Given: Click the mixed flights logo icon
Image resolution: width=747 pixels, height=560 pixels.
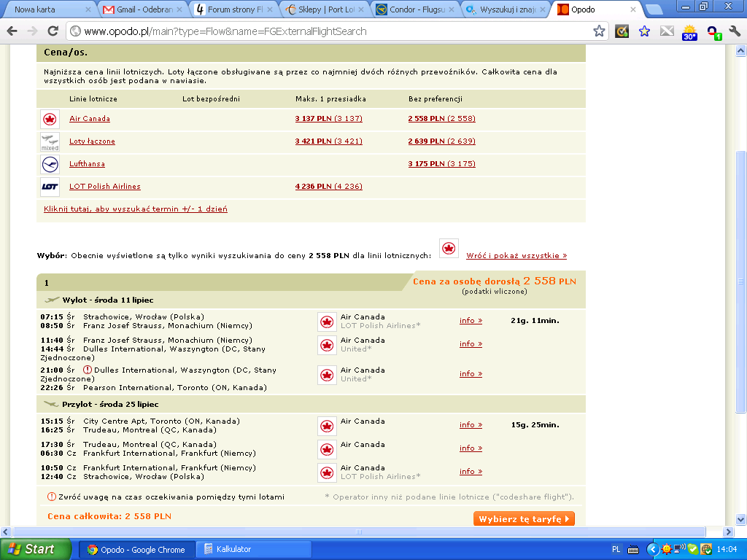Looking at the screenshot, I should click(50, 142).
